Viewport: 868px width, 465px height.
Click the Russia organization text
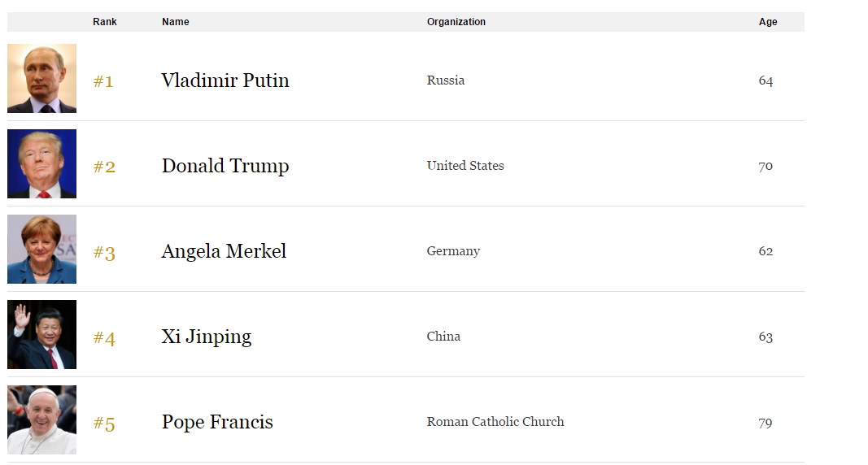[x=446, y=80]
